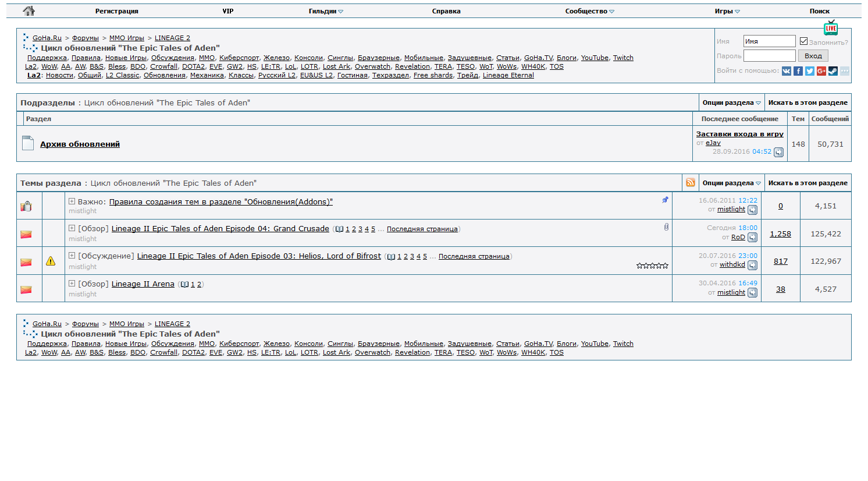Click the envelope icon of Lineage II Arena thread
The width and height of the screenshot is (868, 481).
coord(26,289)
